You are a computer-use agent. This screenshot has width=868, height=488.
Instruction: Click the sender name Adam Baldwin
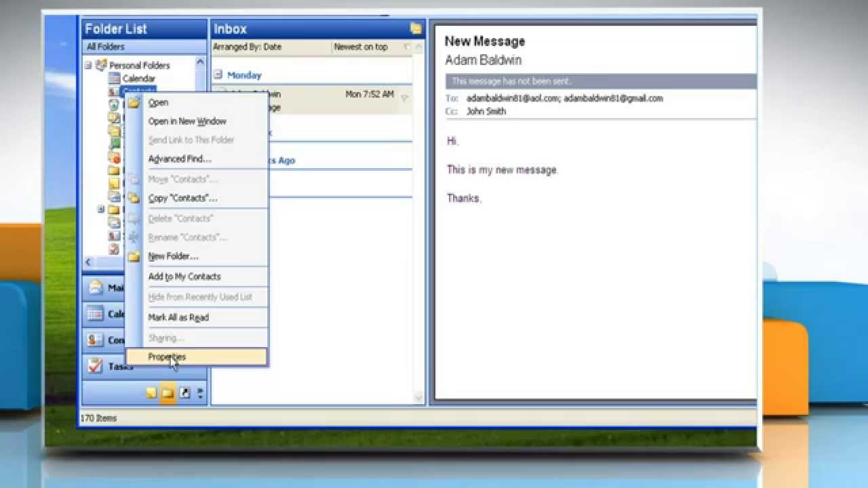pyautogui.click(x=483, y=60)
